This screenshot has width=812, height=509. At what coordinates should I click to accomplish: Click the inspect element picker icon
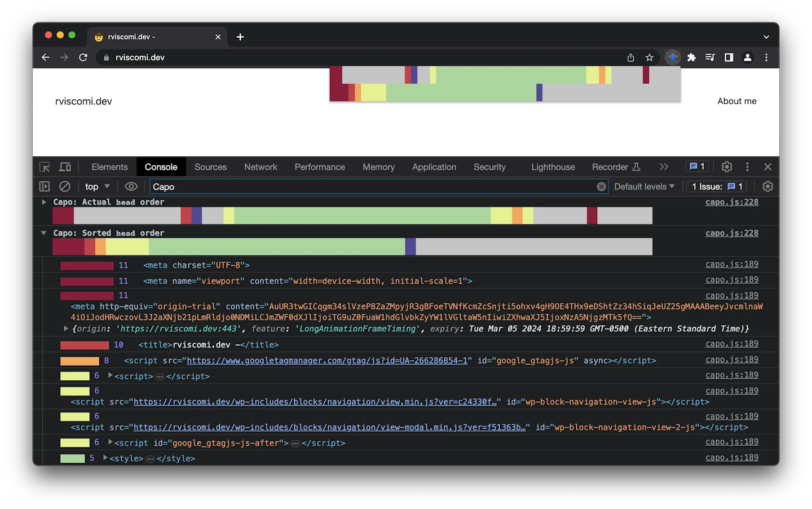(x=45, y=167)
